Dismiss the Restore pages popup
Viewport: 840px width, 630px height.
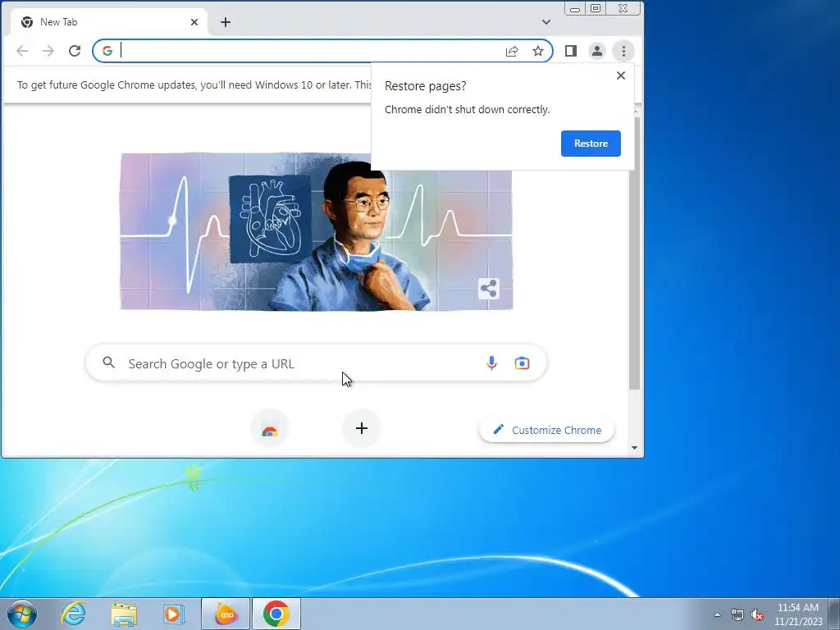(x=620, y=75)
